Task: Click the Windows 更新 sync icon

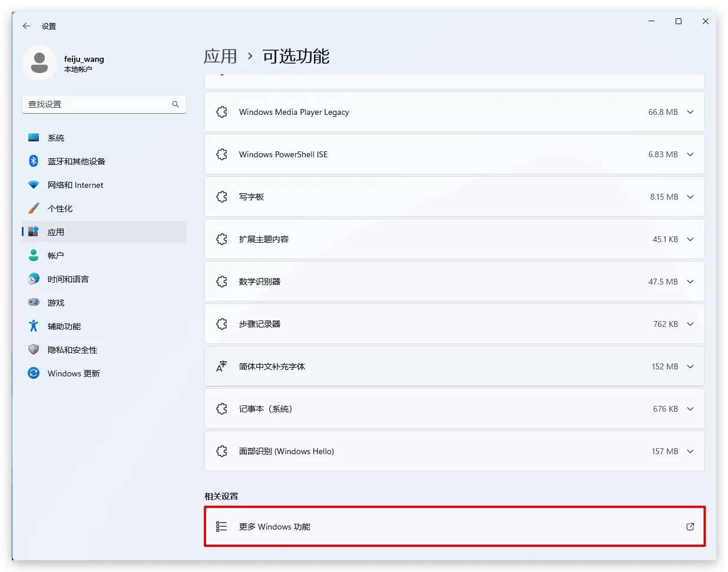Action: pyautogui.click(x=34, y=373)
